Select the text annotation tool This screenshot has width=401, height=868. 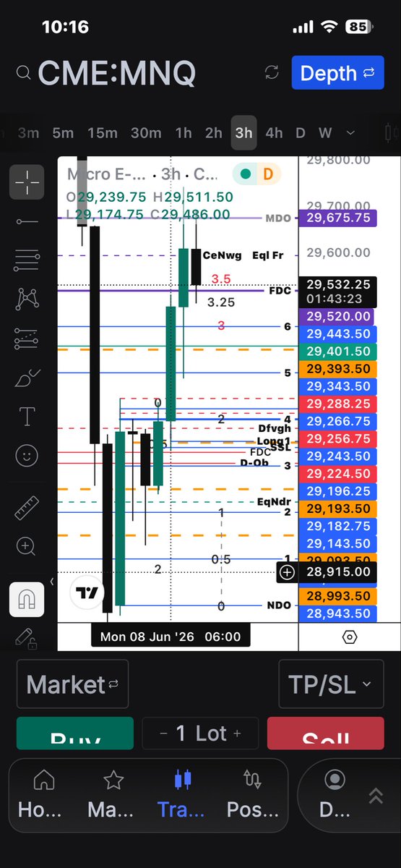(x=27, y=416)
